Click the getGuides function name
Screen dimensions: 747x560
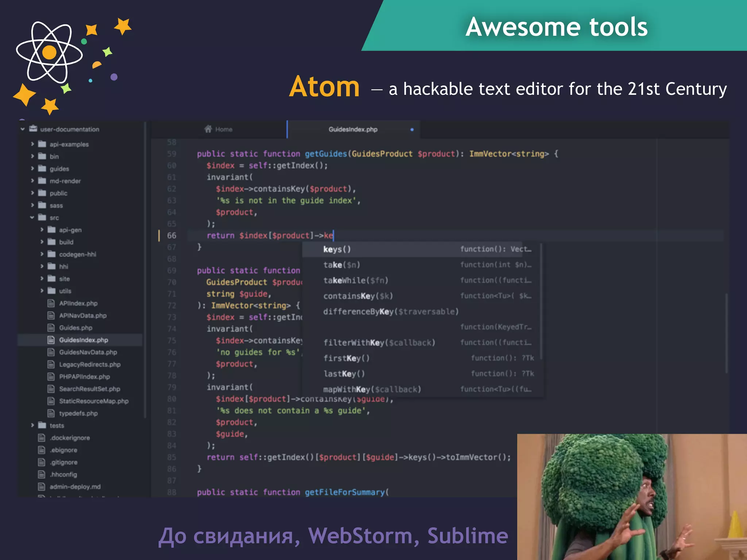point(326,154)
